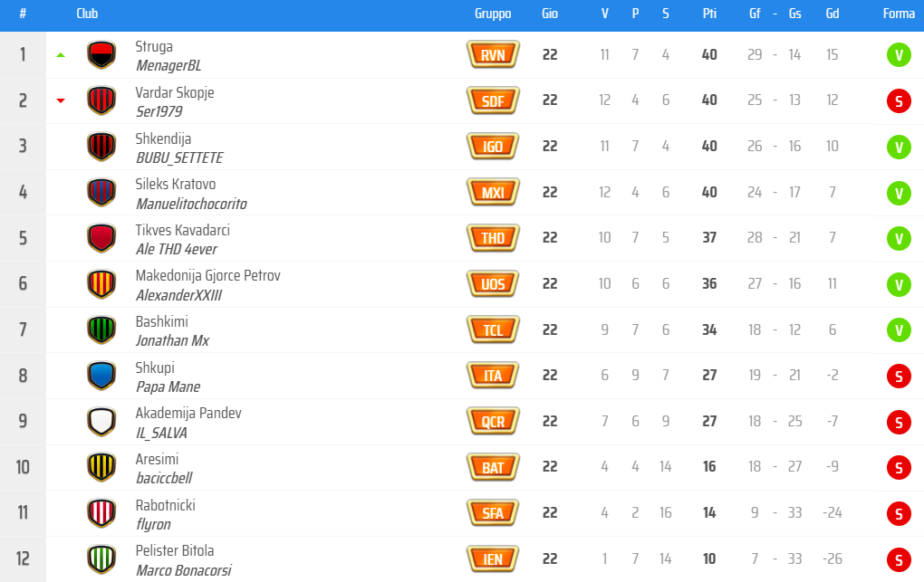Click Vardar Skopje's red S form indicator
Viewport: 924px width, 582px height.
[x=899, y=100]
